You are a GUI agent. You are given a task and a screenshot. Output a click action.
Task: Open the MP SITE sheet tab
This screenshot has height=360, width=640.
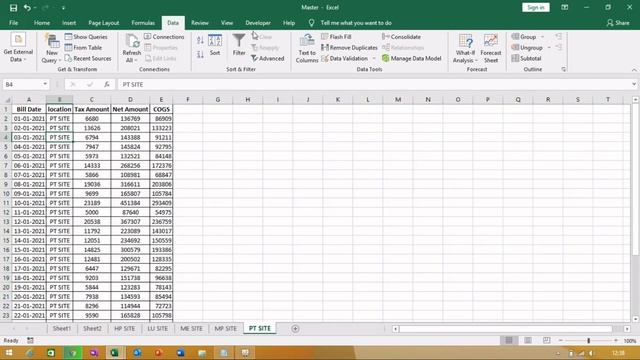(225, 329)
